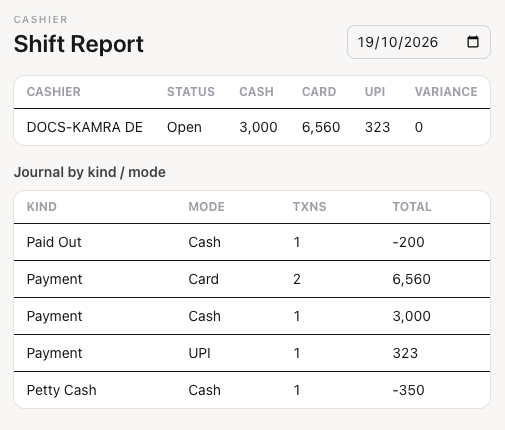The width and height of the screenshot is (505, 430).
Task: Click the UPI mode cell in journal
Action: (200, 353)
